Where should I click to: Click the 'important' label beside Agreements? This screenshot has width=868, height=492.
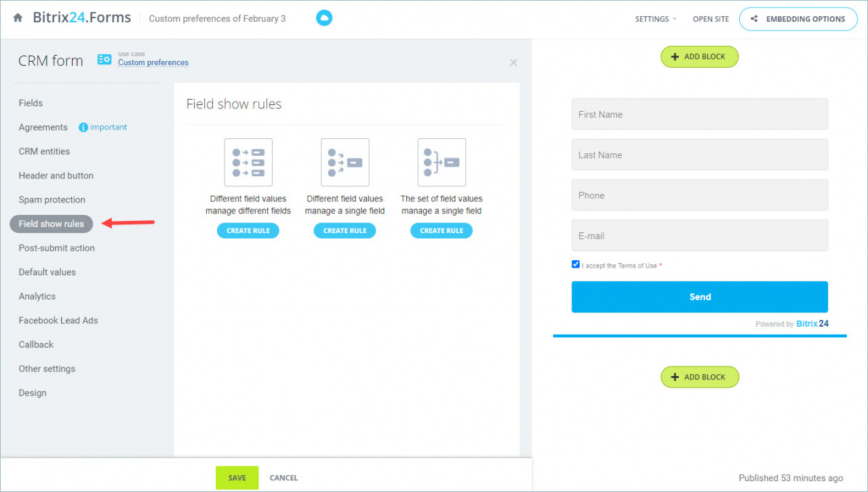(x=108, y=127)
